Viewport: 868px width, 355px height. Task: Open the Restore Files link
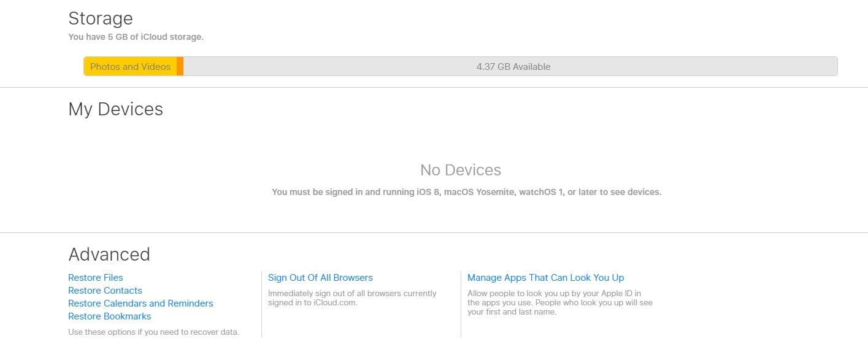(96, 278)
